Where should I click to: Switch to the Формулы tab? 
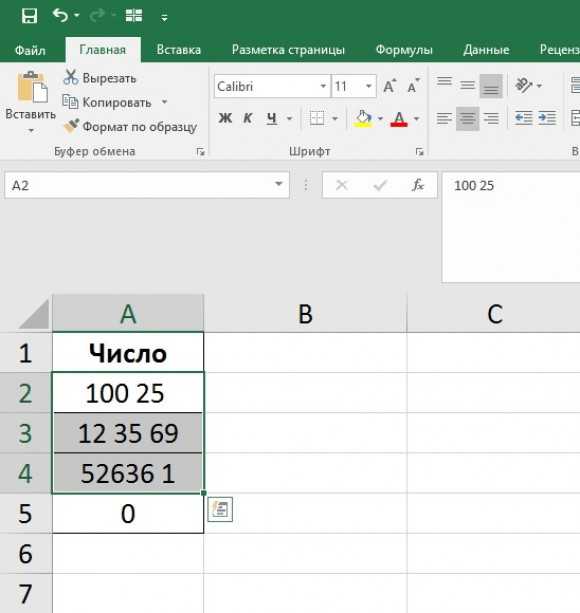(404, 50)
